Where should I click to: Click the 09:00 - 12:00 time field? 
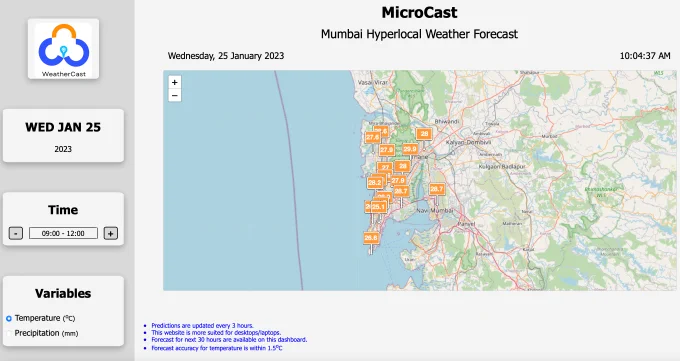[63, 233]
